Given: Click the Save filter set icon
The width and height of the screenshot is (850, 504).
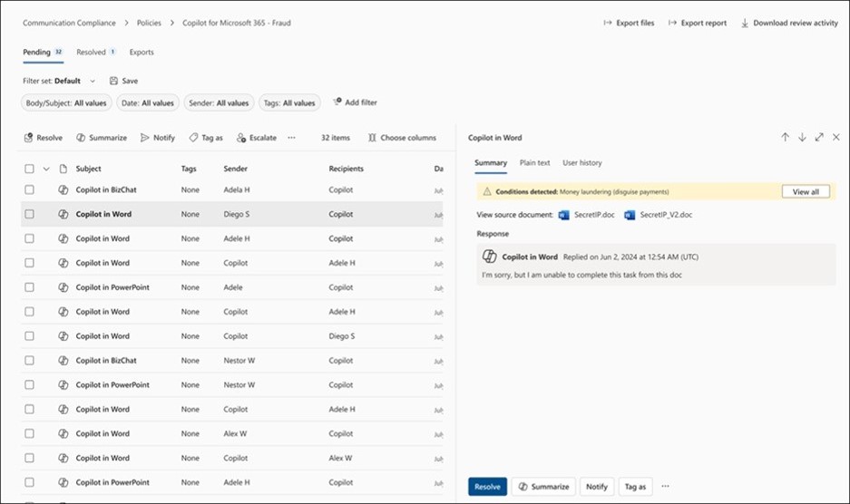Looking at the screenshot, I should point(113,81).
